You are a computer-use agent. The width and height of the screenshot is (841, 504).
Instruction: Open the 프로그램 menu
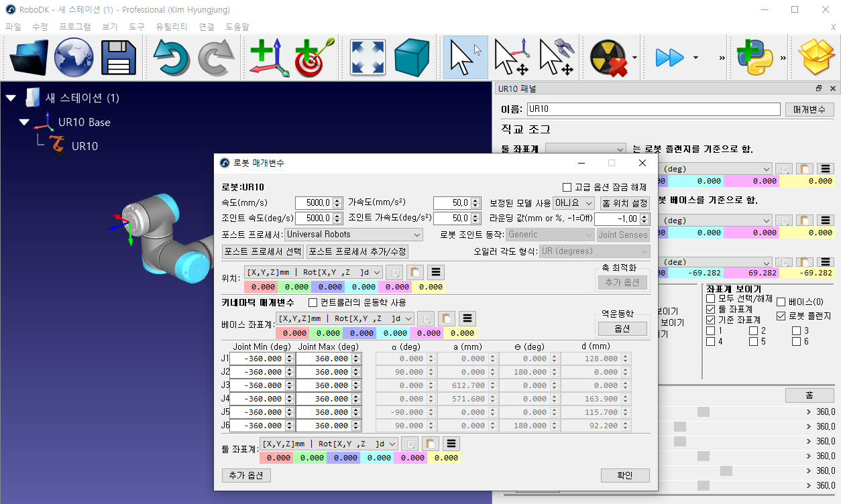[x=75, y=27]
